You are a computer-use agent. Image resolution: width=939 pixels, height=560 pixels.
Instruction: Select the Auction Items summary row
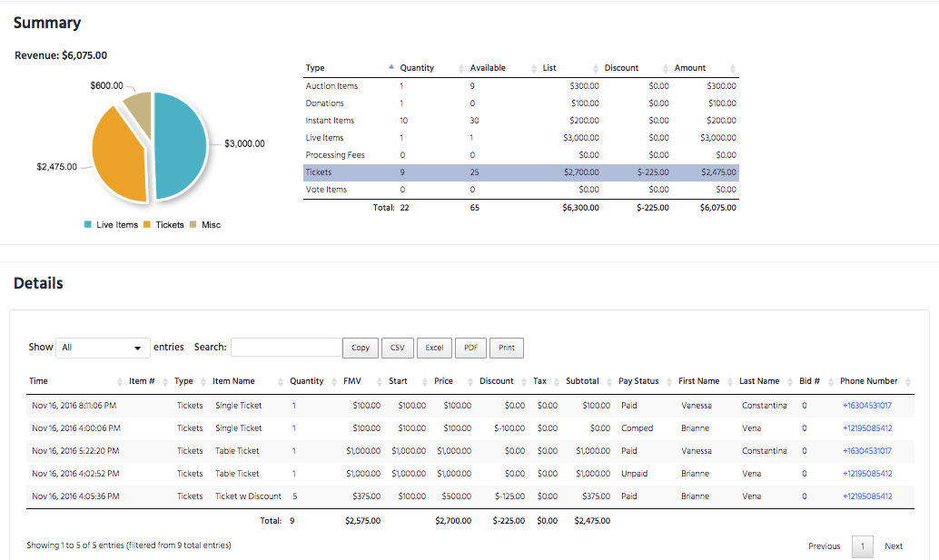[521, 86]
